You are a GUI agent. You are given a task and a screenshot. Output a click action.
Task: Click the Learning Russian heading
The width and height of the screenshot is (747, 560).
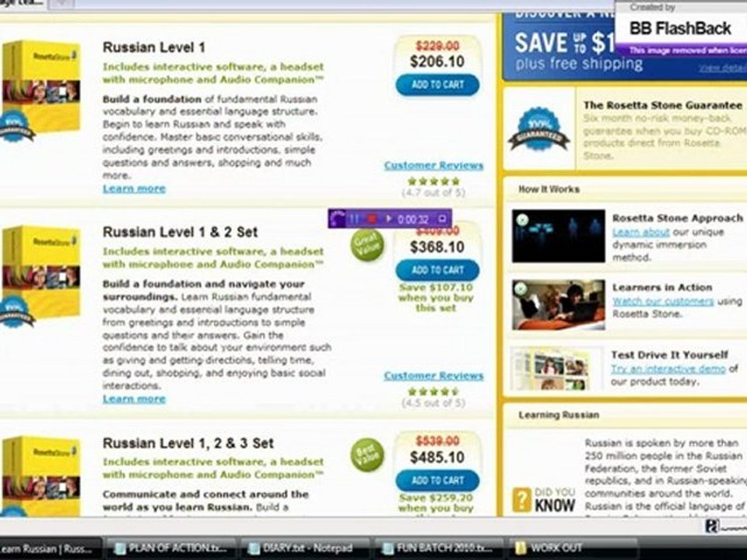click(x=559, y=415)
